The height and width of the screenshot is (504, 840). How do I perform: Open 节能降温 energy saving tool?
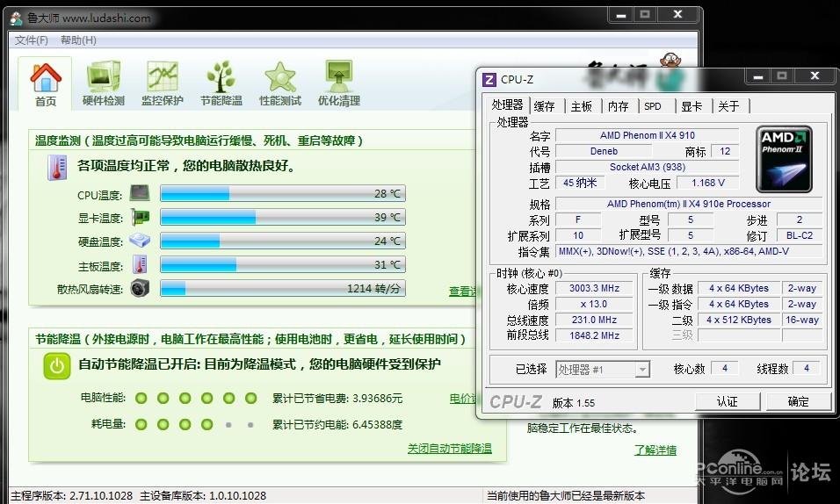tap(221, 84)
